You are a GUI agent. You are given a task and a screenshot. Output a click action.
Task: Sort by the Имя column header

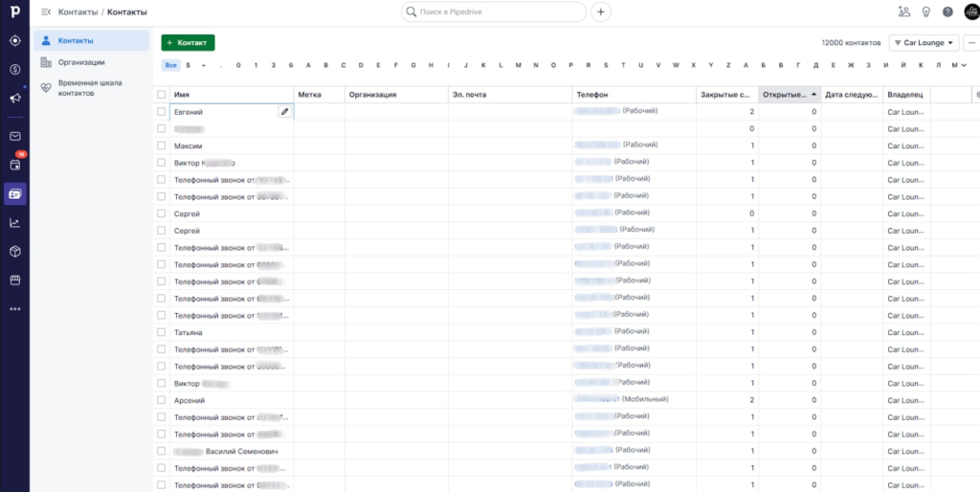click(x=232, y=95)
